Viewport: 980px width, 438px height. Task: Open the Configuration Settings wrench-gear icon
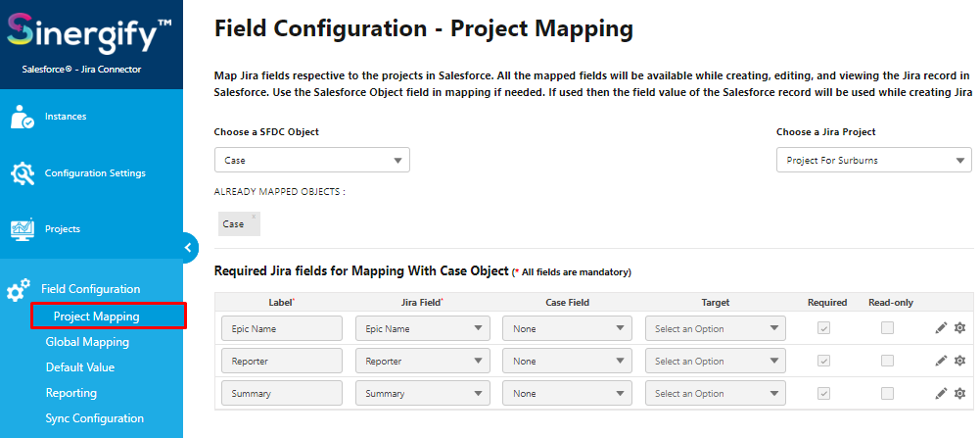[23, 173]
